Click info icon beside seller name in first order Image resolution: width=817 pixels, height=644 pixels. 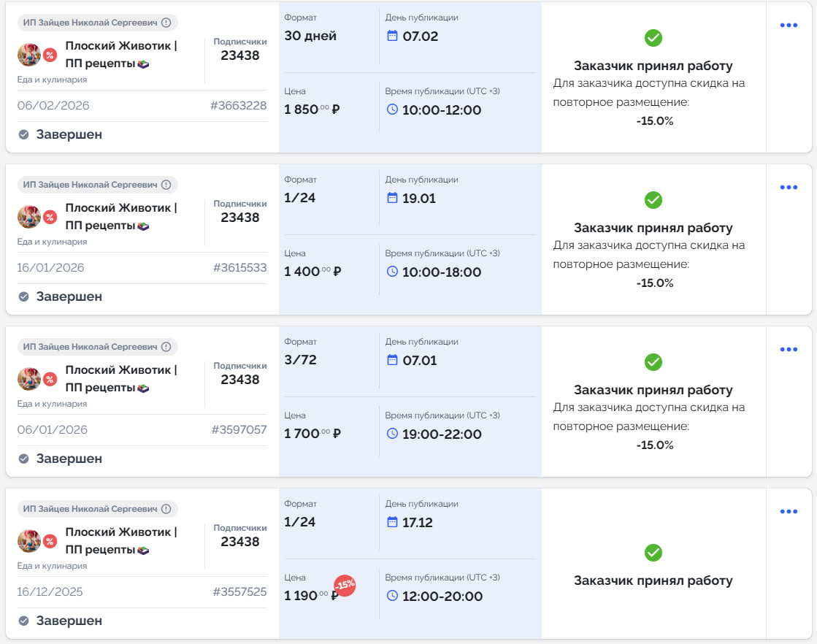coord(166,23)
